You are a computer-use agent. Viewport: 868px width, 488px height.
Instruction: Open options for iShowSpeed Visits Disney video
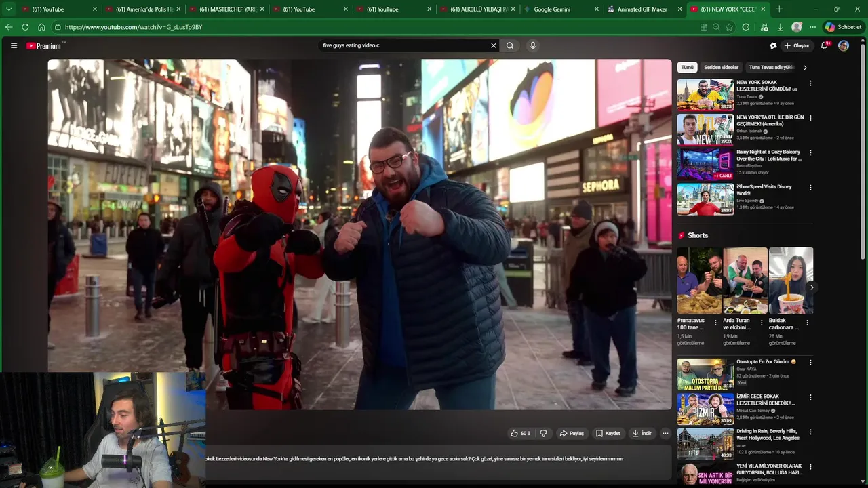click(810, 188)
